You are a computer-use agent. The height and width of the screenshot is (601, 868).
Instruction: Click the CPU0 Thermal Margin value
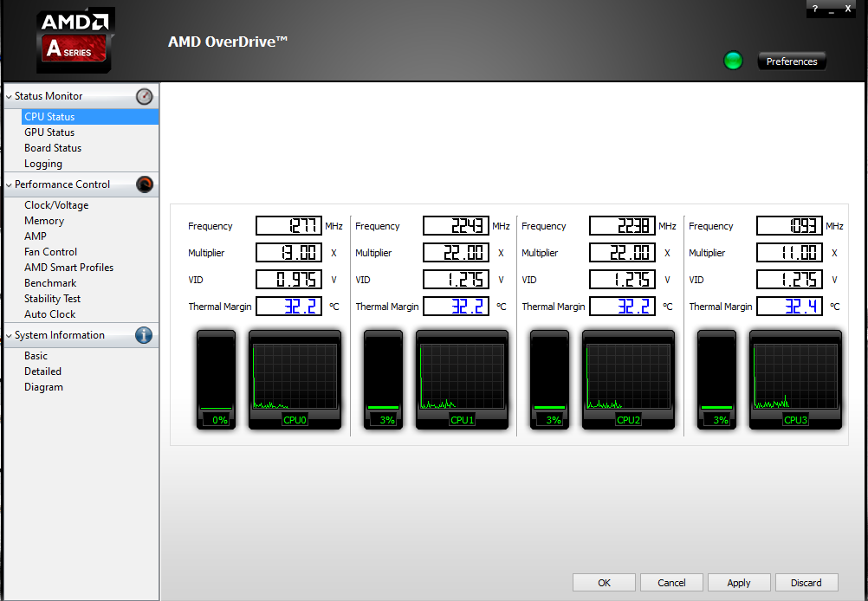click(x=289, y=306)
